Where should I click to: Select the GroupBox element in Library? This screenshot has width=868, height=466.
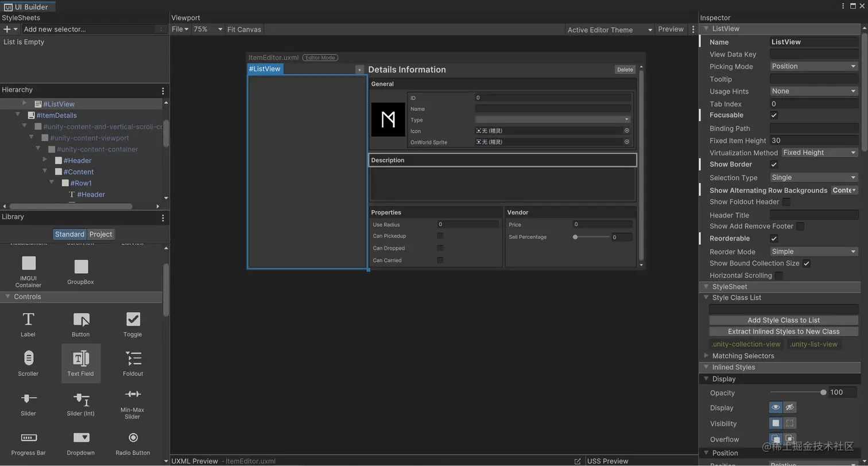coord(81,272)
